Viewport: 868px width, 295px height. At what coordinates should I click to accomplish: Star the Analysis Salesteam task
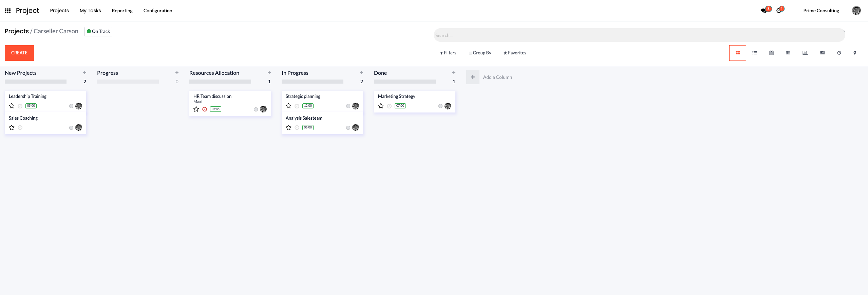pos(289,128)
